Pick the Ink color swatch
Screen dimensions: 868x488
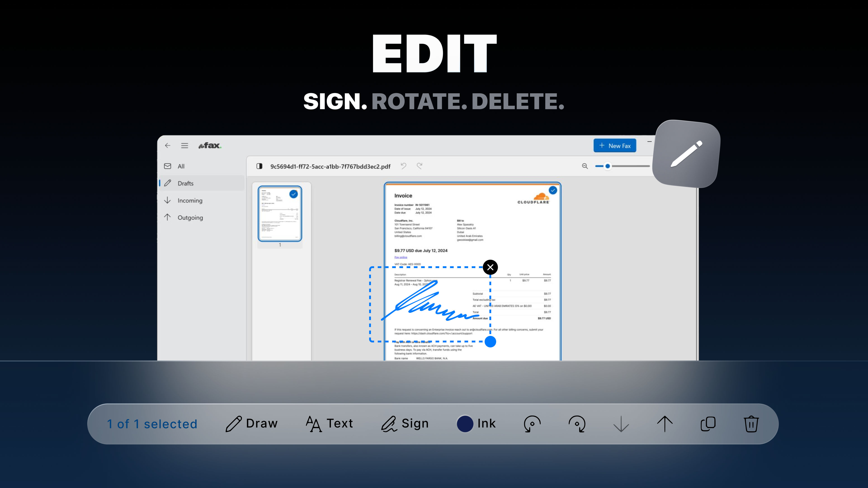[x=465, y=424]
